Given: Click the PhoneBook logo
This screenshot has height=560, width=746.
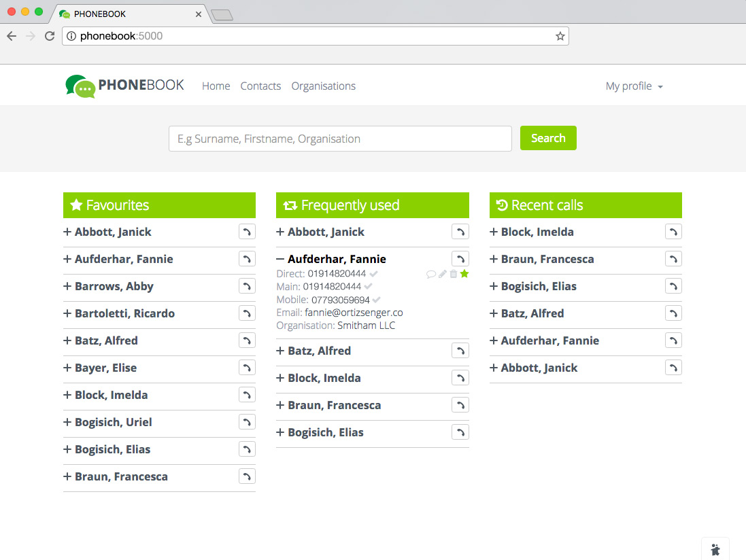Looking at the screenshot, I should pos(125,86).
